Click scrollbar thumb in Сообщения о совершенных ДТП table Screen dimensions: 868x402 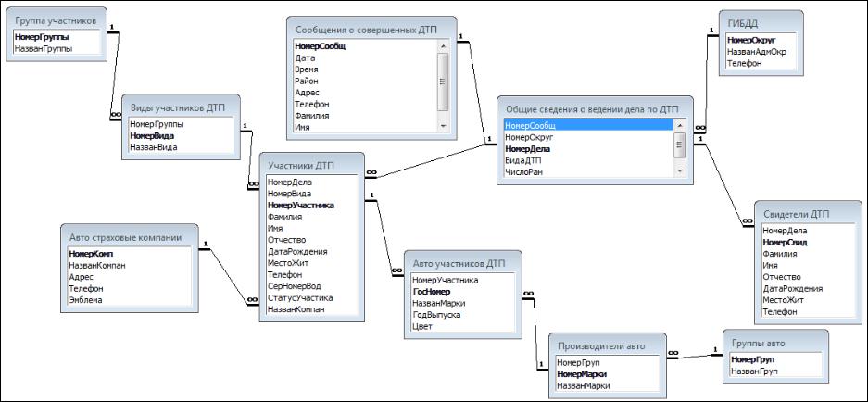442,82
